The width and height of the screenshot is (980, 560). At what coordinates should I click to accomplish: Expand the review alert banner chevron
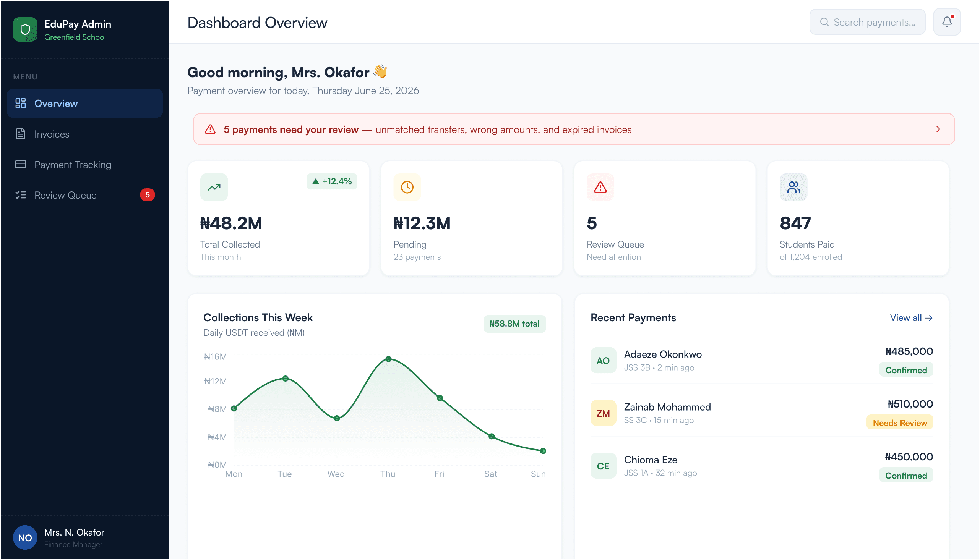(939, 129)
